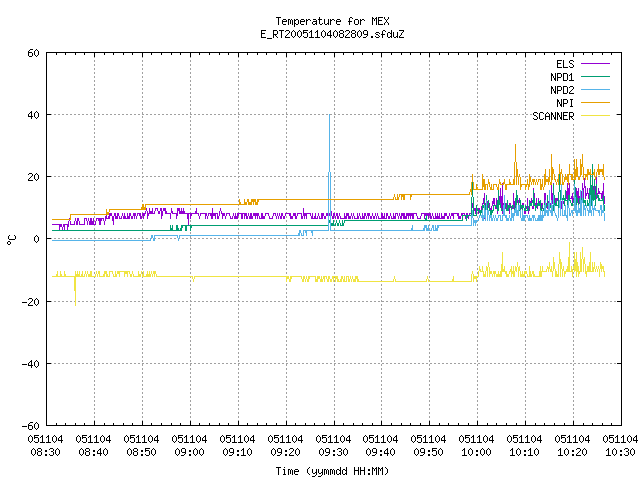Click the NPI legend label
640x480 pixels.
pos(565,103)
